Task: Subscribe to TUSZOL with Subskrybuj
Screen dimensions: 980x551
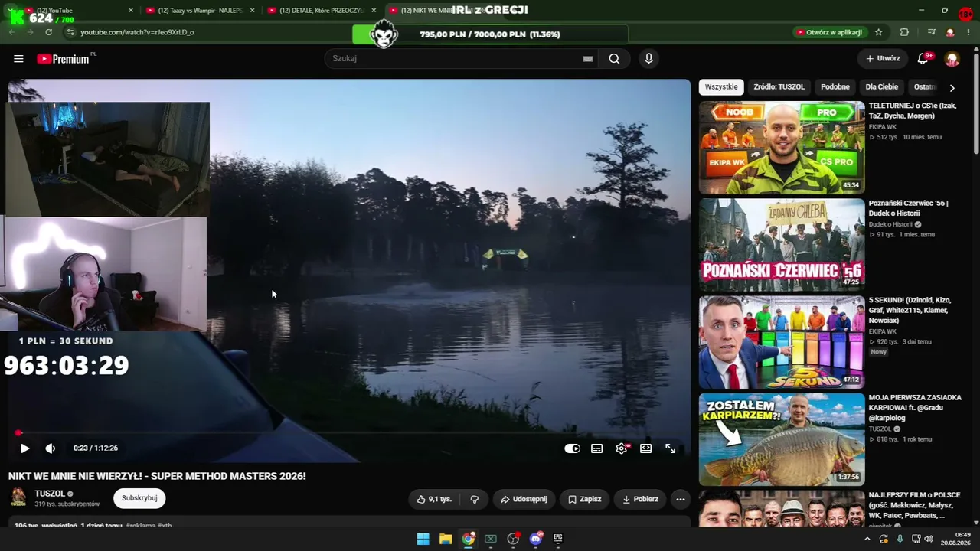Action: click(x=139, y=498)
